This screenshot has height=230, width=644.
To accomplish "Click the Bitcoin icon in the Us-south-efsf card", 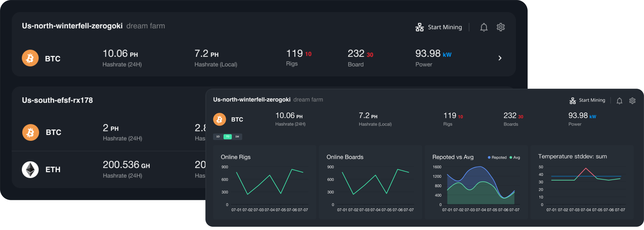I will (x=31, y=132).
